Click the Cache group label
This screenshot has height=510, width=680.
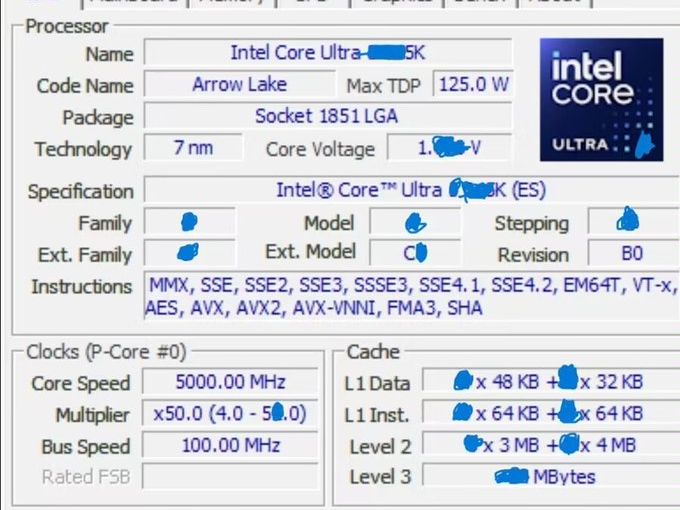(373, 352)
